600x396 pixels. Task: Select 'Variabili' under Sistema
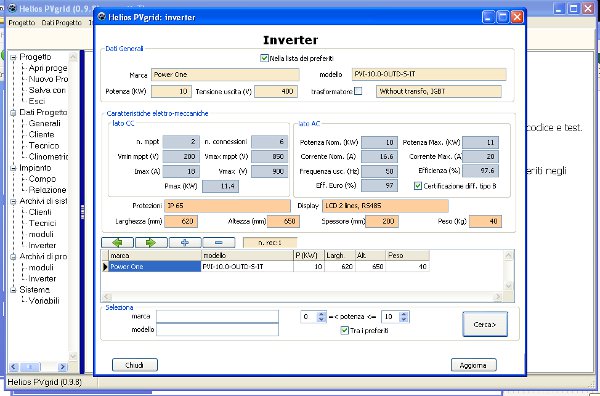pyautogui.click(x=44, y=301)
